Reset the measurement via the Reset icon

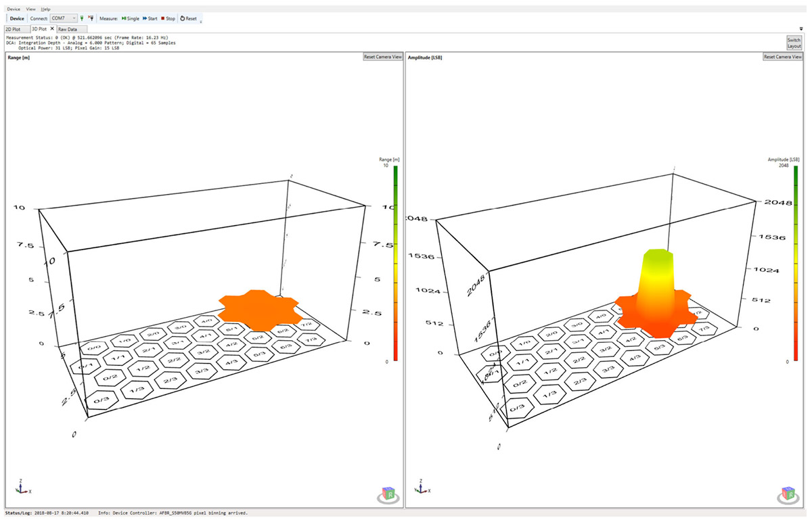tap(188, 18)
